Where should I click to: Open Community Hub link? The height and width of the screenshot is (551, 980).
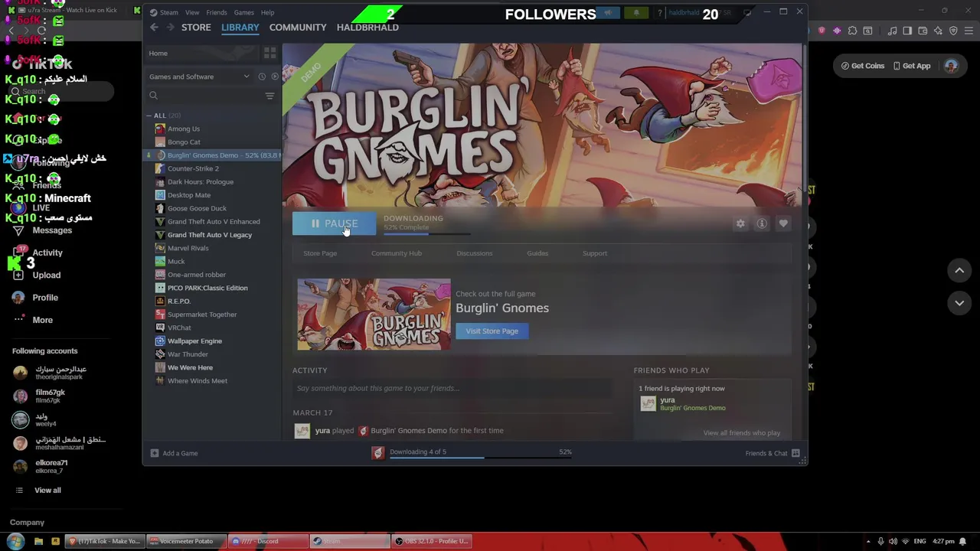[396, 253]
